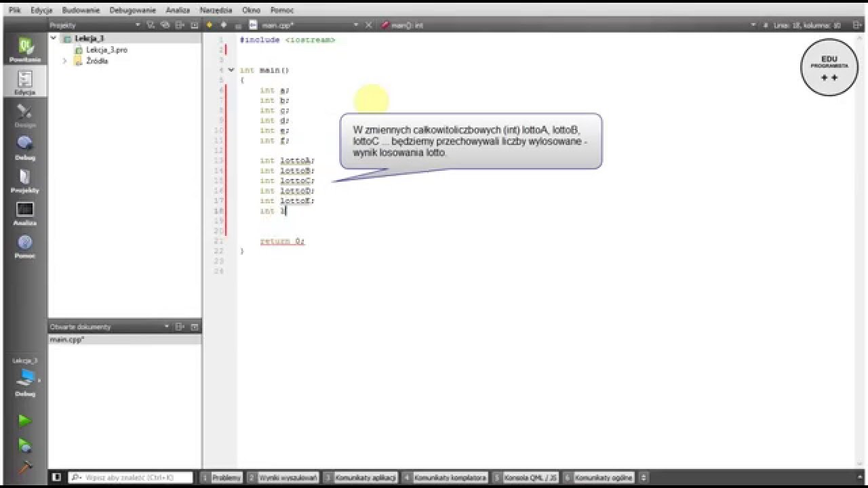Screen dimensions: 868x488
Task: Open the Analiza mode in sidebar
Action: [25, 213]
